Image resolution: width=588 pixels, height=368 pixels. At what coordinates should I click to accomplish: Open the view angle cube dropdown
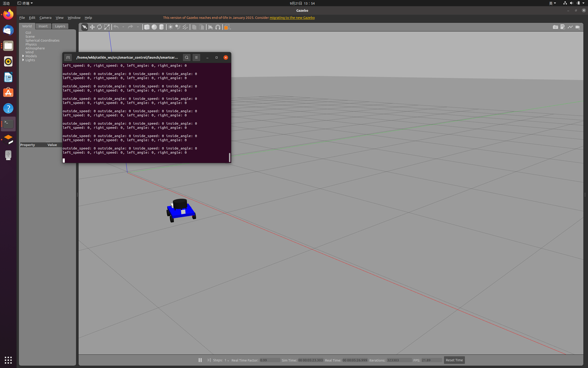227,27
